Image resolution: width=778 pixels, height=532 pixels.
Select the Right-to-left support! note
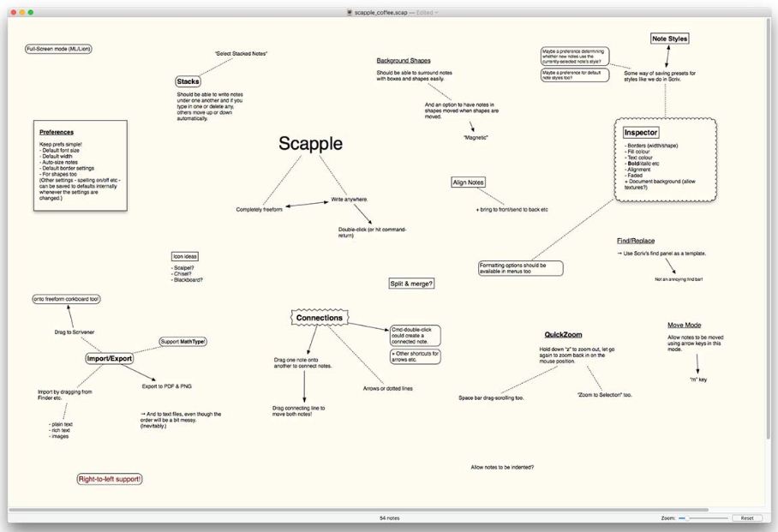click(110, 479)
